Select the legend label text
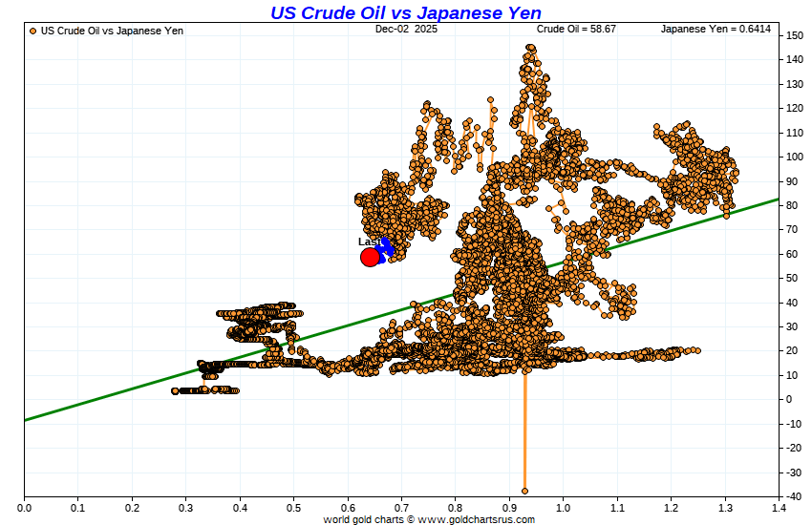 click(112, 31)
